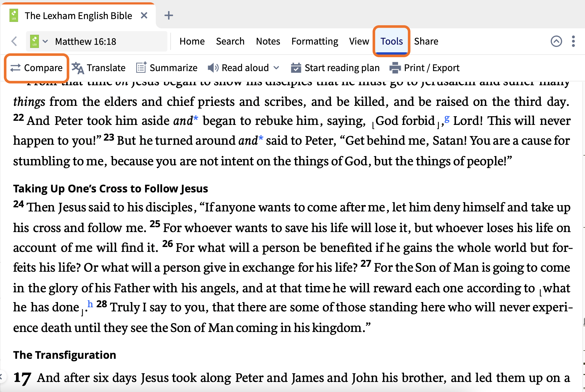
Task: Click the Summarize icon
Action: [x=141, y=68]
